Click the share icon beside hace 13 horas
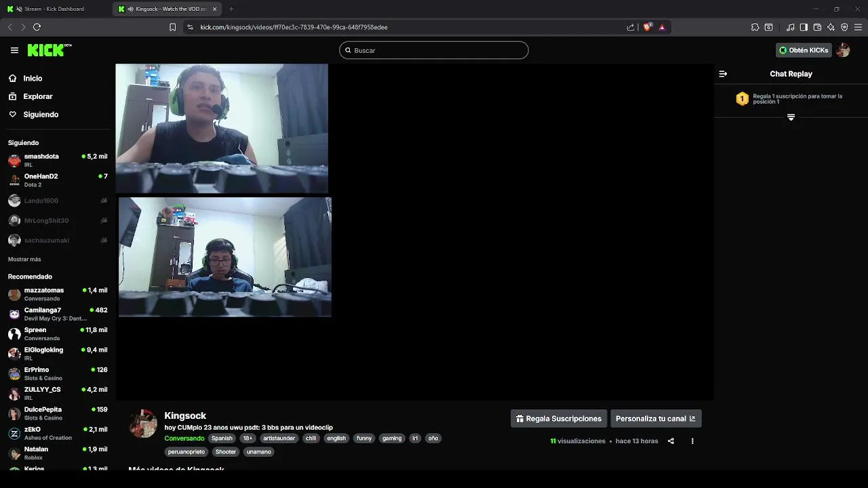The image size is (868, 488). pos(671,441)
